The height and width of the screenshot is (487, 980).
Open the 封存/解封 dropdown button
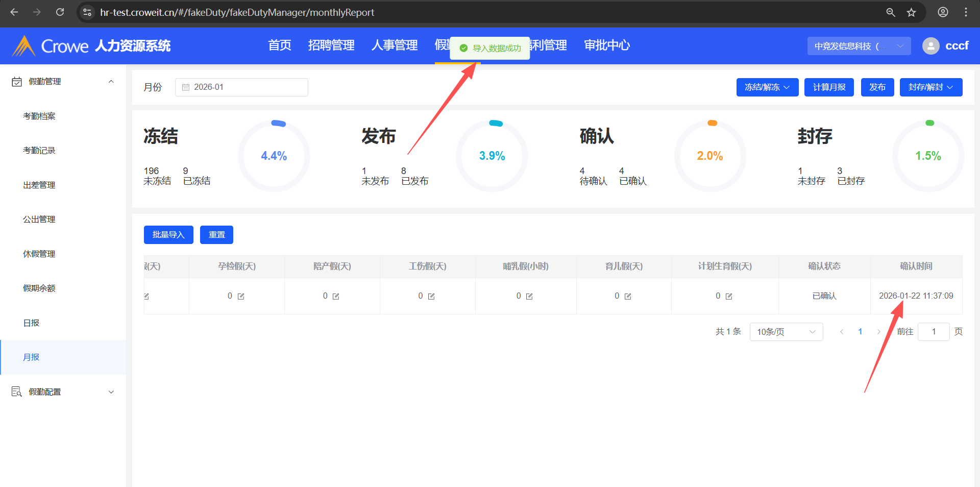[x=930, y=87]
